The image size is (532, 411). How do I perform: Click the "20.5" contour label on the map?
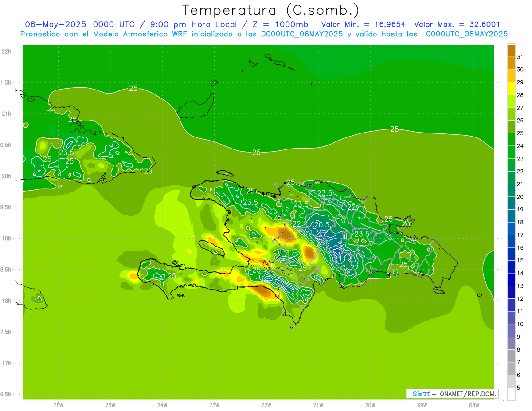click(322, 225)
